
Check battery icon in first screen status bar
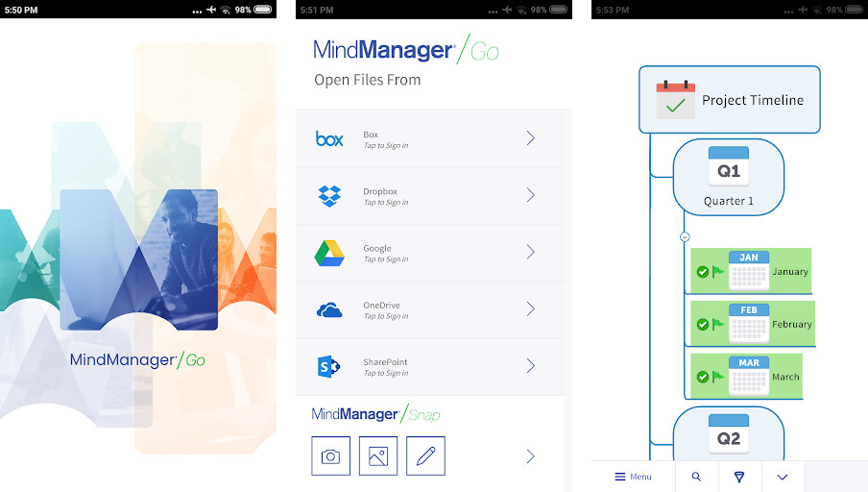coord(263,10)
